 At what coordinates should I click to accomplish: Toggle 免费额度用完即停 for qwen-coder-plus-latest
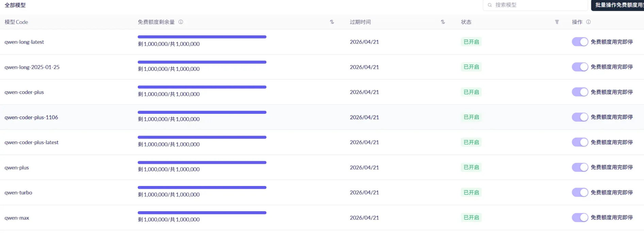click(580, 142)
